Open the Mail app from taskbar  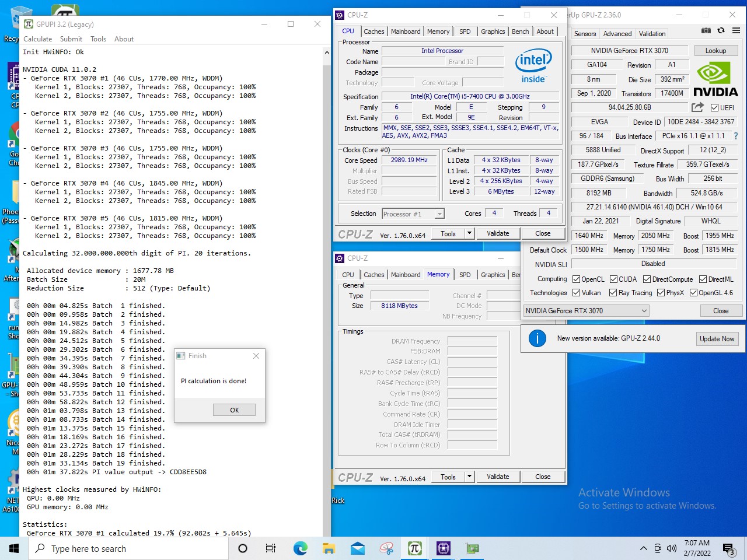(357, 548)
